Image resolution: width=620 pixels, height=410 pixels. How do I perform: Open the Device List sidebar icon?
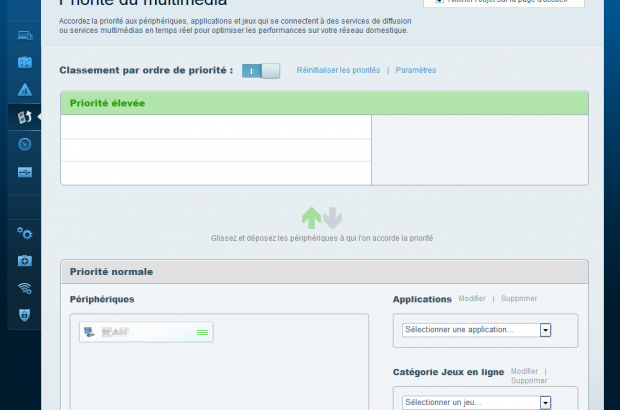[25, 36]
